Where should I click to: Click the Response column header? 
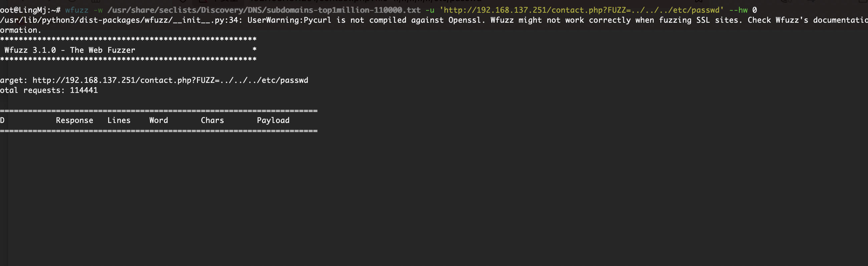point(74,120)
